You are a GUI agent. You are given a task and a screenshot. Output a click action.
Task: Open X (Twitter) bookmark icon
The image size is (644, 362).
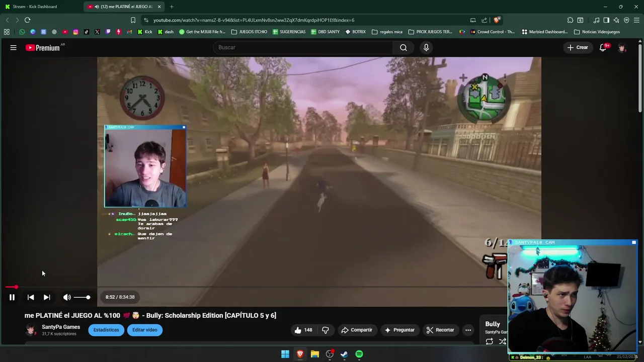tap(97, 32)
